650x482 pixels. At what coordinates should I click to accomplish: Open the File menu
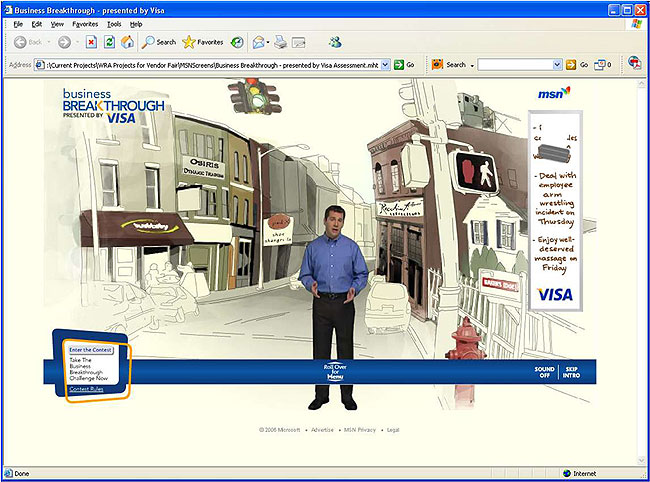click(x=18, y=24)
